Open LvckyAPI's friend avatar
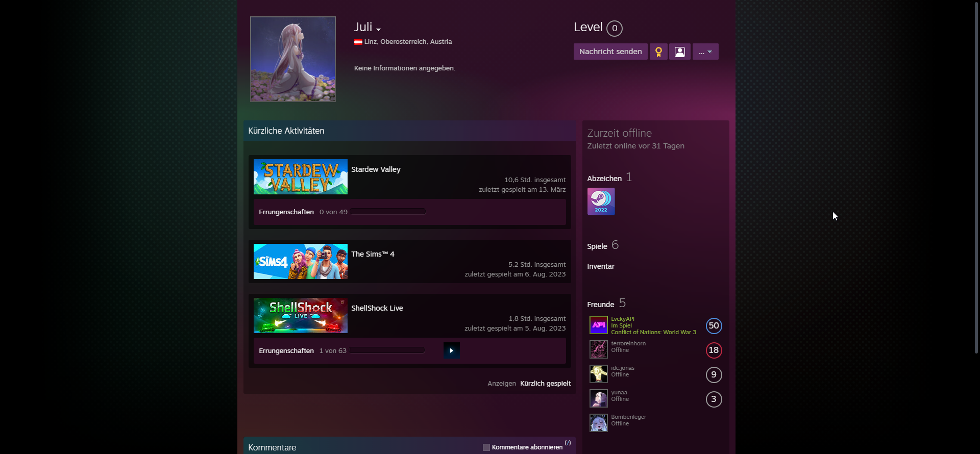 598,325
